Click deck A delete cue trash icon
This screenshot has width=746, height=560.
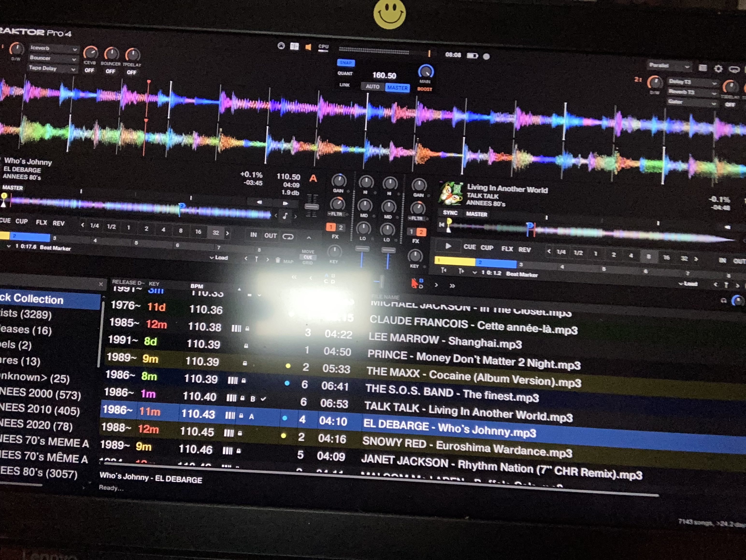pos(278,260)
